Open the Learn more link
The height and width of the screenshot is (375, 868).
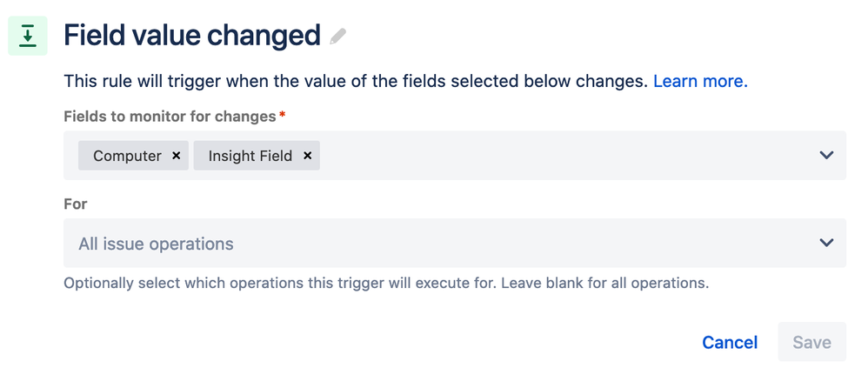pyautogui.click(x=700, y=82)
